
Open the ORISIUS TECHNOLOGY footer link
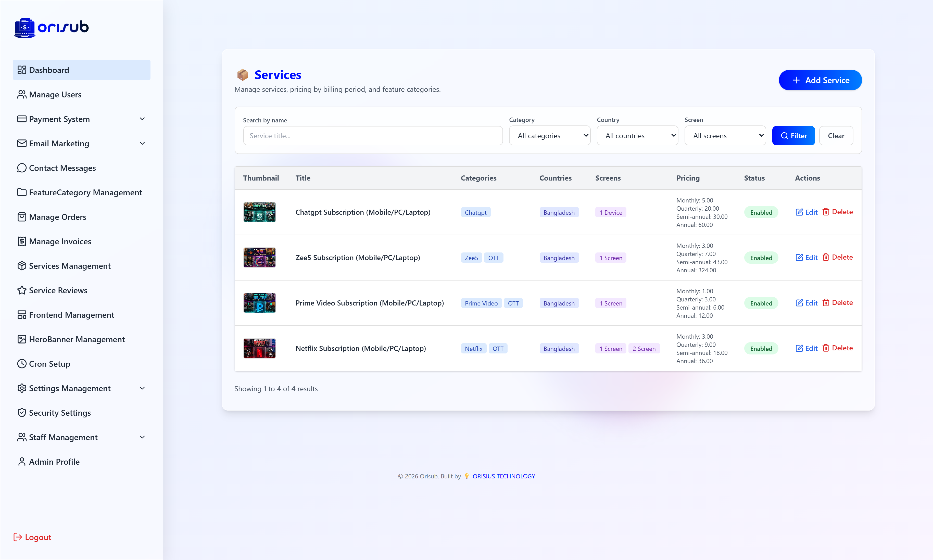pos(503,476)
